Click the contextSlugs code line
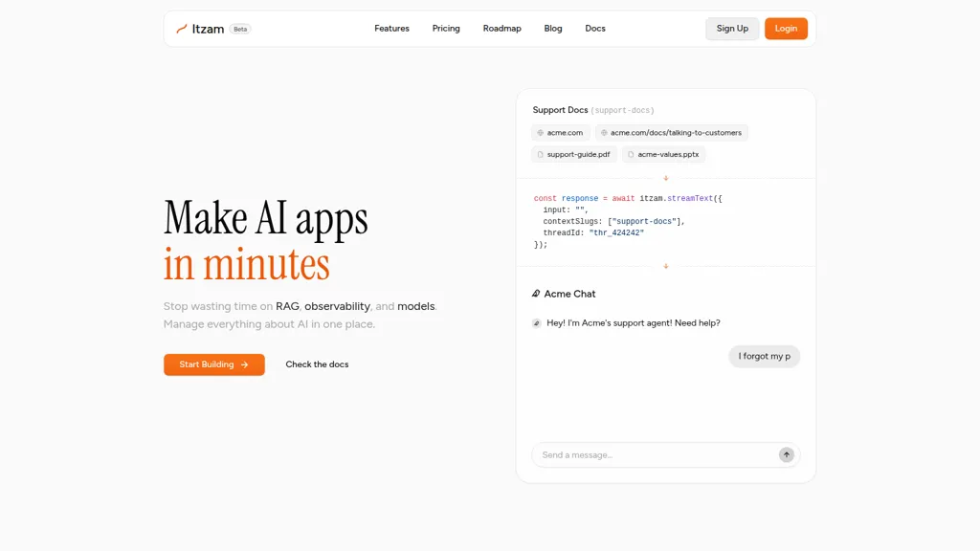 [613, 222]
